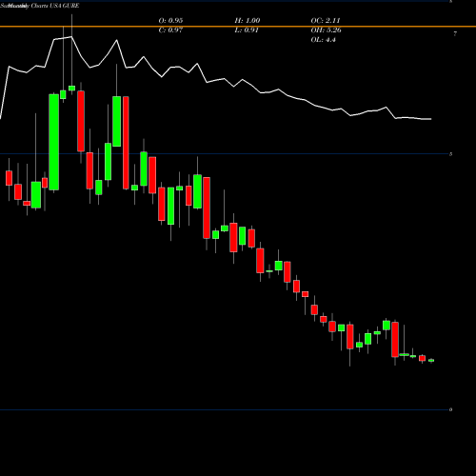Click the OH: 5.26 reading
The height and width of the screenshot is (476, 476).
point(326,30)
